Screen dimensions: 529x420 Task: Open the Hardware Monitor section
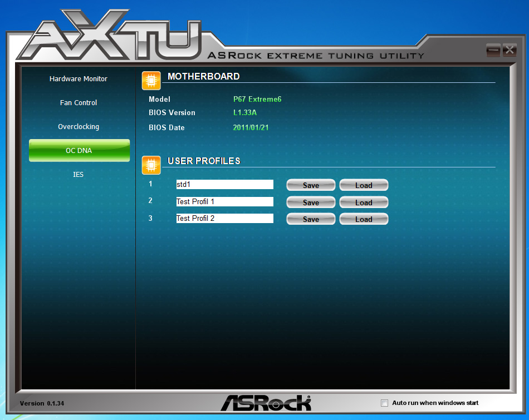click(79, 78)
